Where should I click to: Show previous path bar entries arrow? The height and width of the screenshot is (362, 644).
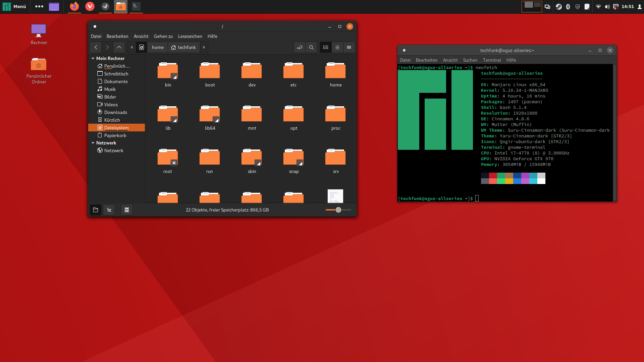[x=132, y=47]
